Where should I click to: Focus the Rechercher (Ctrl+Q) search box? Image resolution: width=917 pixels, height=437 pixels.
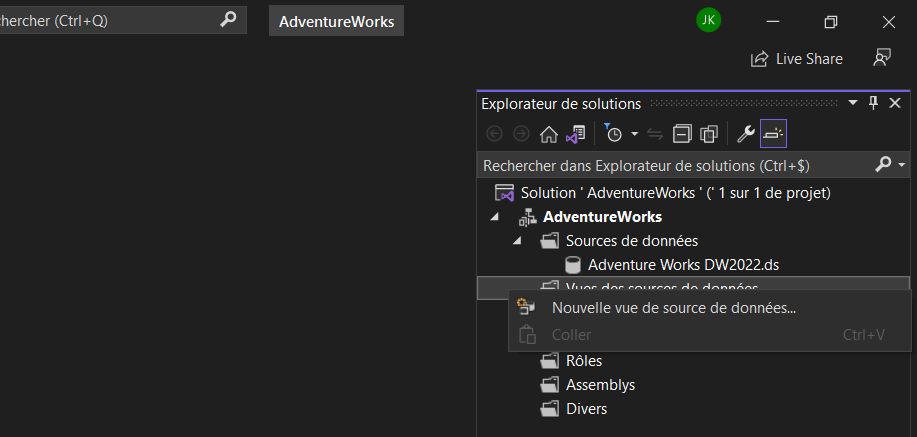(x=123, y=20)
